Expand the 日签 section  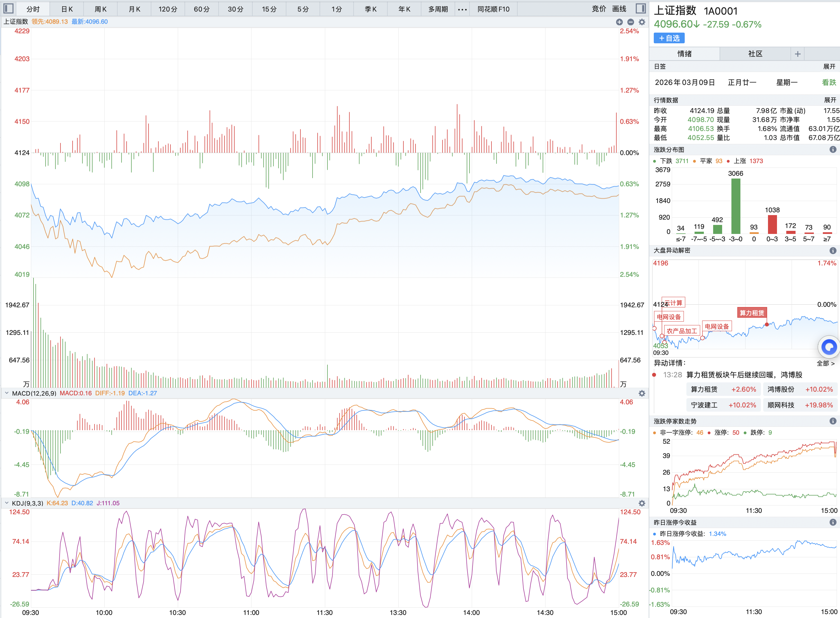coord(829,67)
